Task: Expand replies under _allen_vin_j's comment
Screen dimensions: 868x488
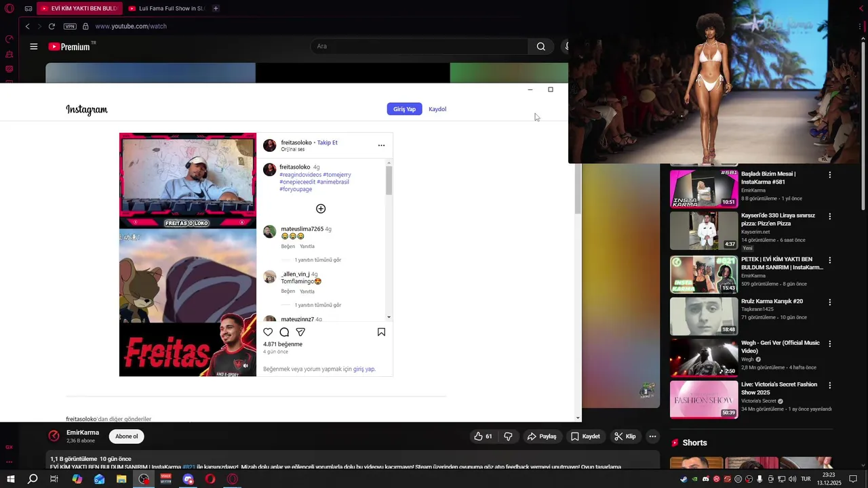Action: [x=317, y=305]
